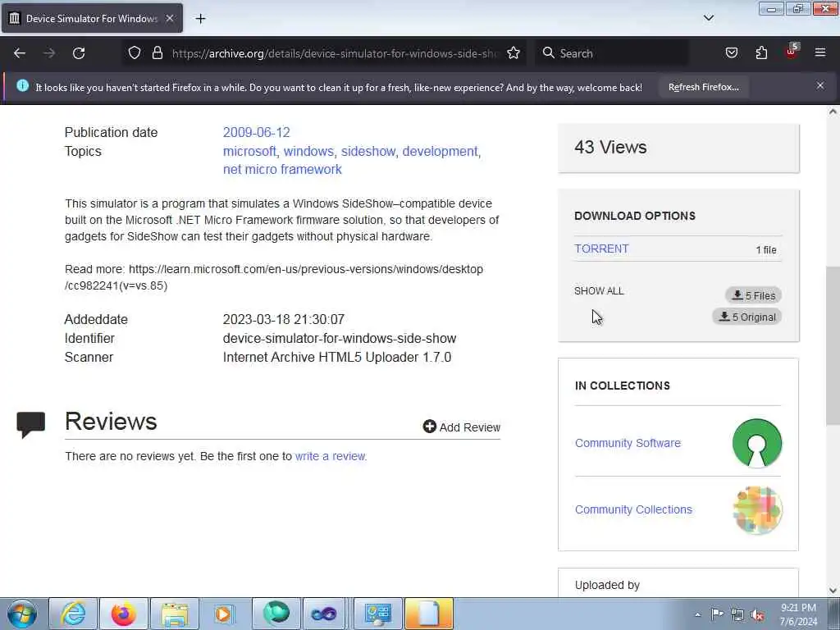The height and width of the screenshot is (630, 840).
Task: Click the scrollbar down arrow
Action: [833, 591]
